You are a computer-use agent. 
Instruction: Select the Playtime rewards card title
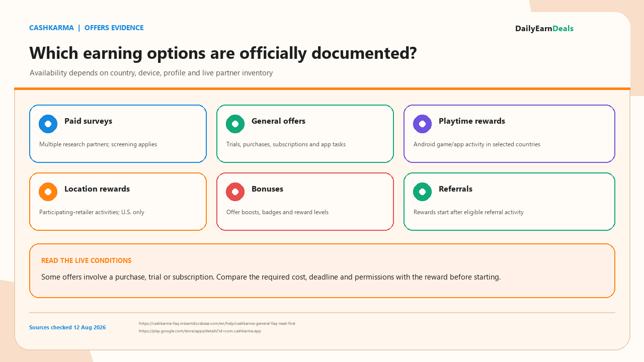coord(472,121)
